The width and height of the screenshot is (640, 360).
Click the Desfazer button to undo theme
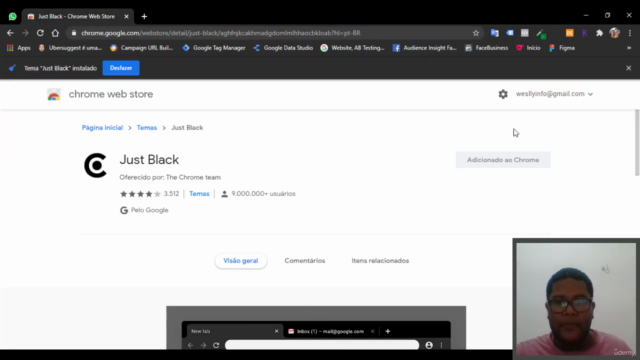click(121, 68)
